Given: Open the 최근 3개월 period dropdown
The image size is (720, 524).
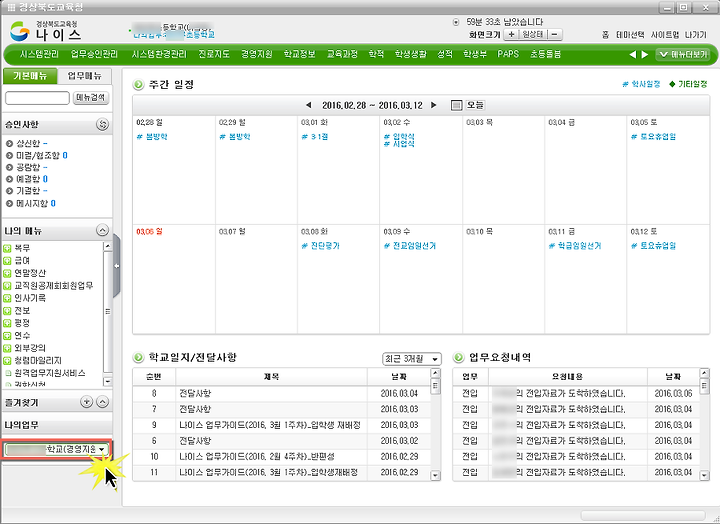Looking at the screenshot, I should [x=411, y=359].
